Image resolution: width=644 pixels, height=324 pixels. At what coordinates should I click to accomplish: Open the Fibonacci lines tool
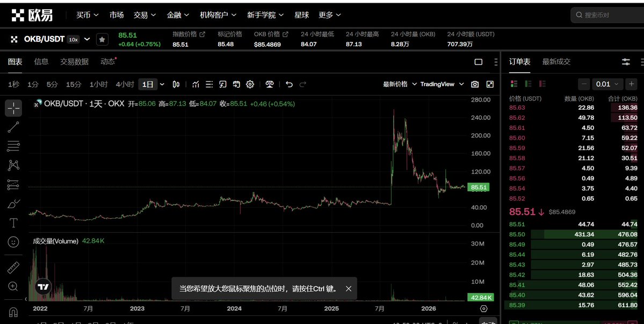(13, 146)
